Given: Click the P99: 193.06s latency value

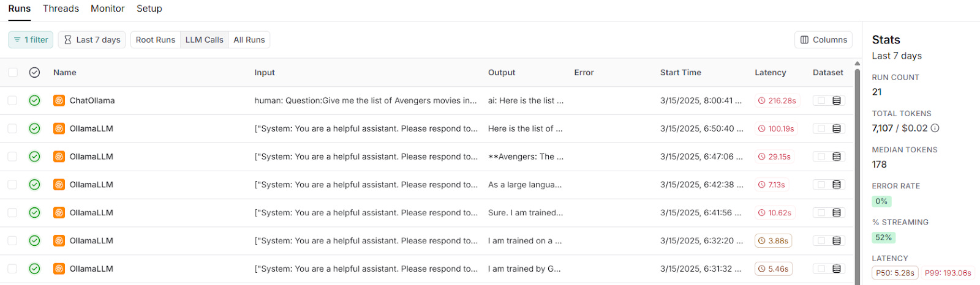Looking at the screenshot, I should coord(948,273).
